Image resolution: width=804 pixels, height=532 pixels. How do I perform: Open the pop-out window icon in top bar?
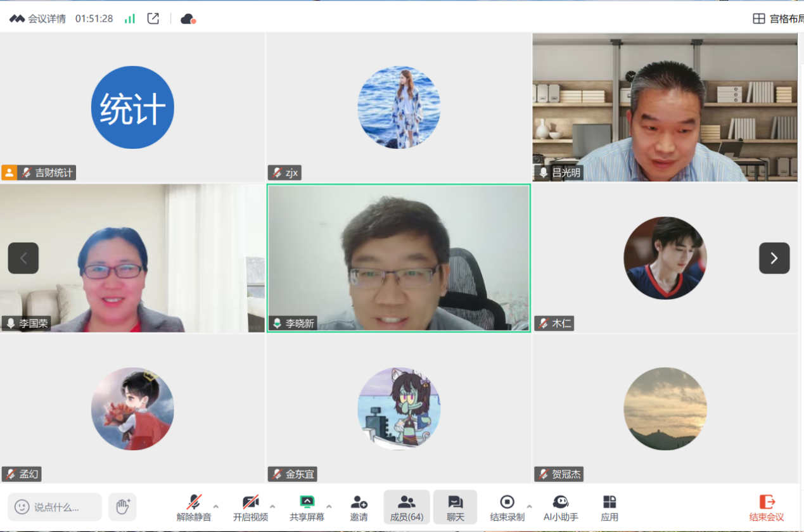[153, 18]
